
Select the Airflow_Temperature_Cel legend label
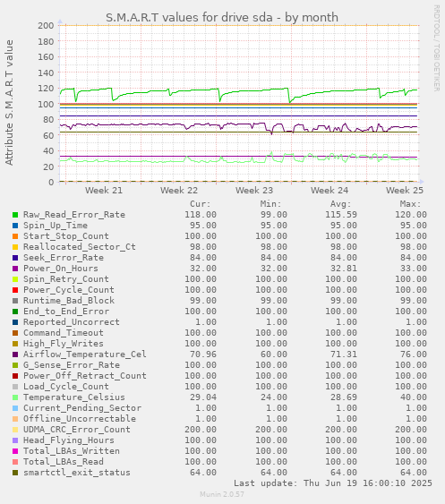click(x=85, y=355)
